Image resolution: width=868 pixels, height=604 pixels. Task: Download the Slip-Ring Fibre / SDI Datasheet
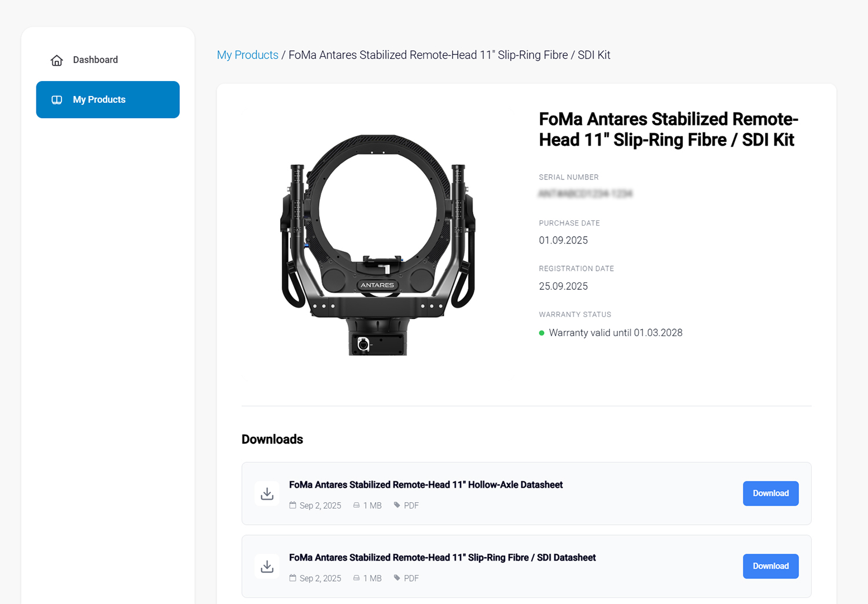[x=770, y=566]
